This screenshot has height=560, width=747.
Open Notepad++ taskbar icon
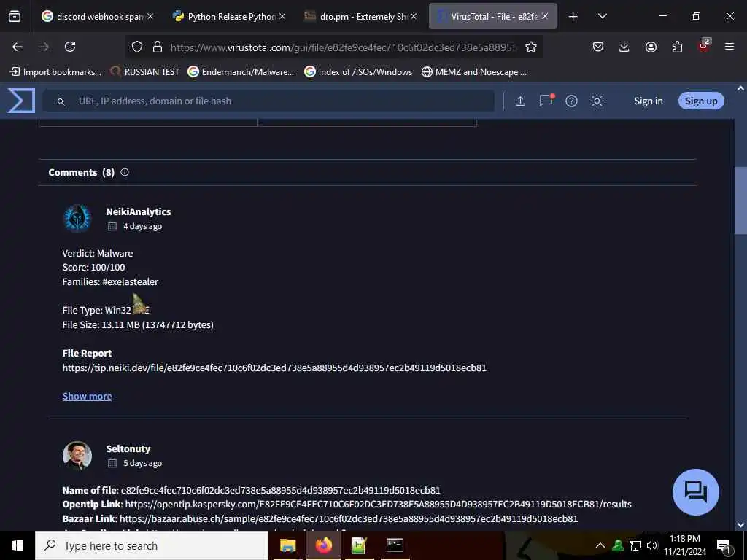[359, 545]
